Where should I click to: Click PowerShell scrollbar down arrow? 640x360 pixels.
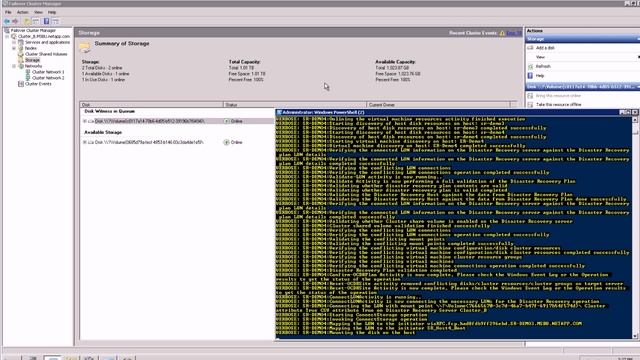(x=635, y=336)
